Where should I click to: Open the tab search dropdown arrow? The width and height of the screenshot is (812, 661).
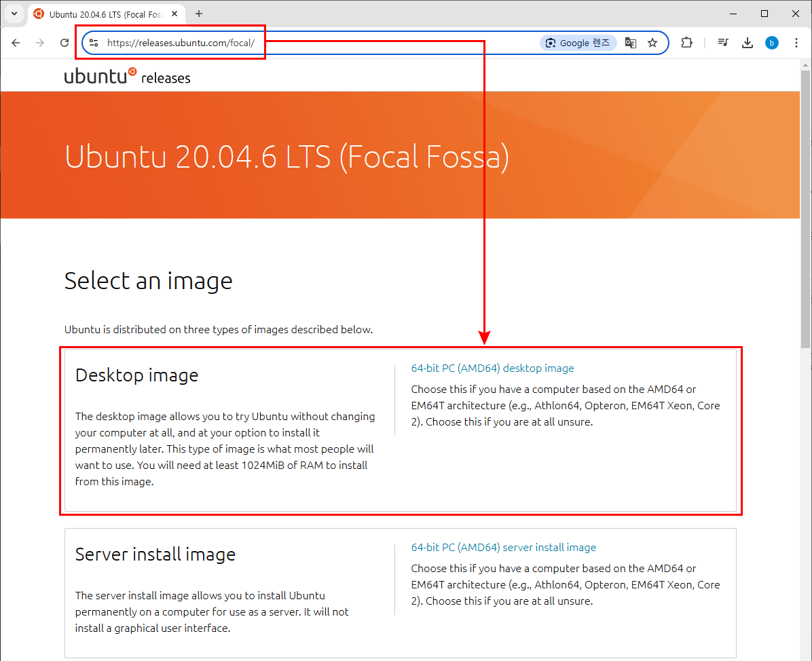click(14, 14)
